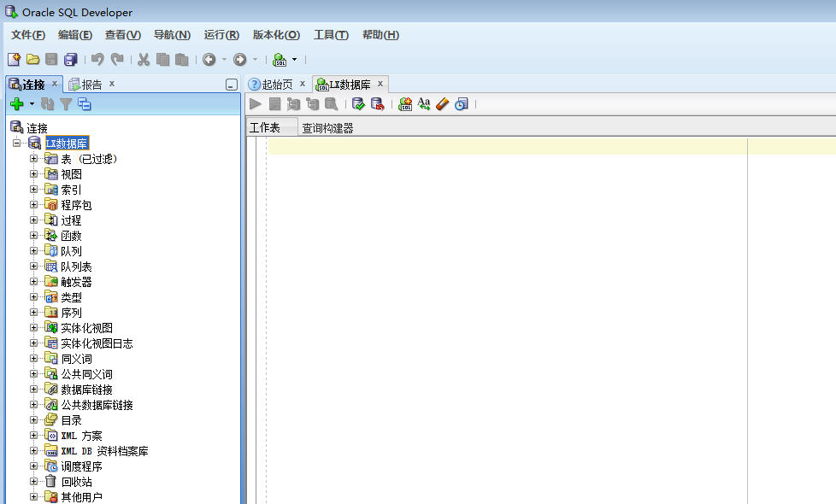Image resolution: width=836 pixels, height=504 pixels.
Task: Select 实体化视图日志 tree item
Action: 97,343
